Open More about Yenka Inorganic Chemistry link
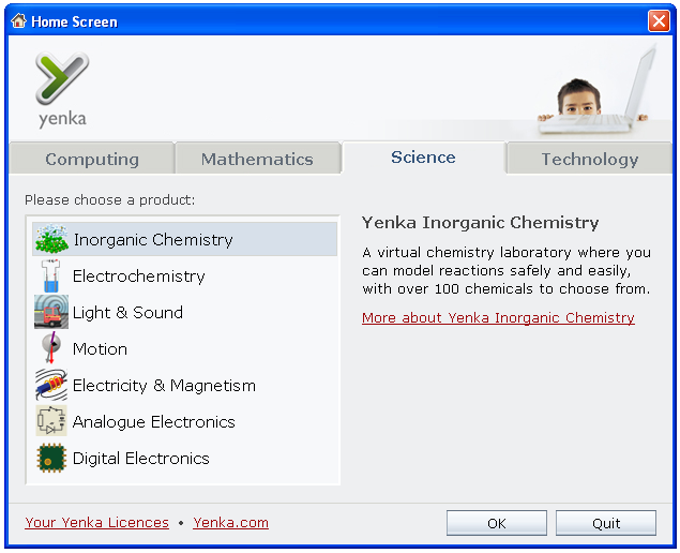This screenshot has width=680, height=553. pyautogui.click(x=498, y=318)
